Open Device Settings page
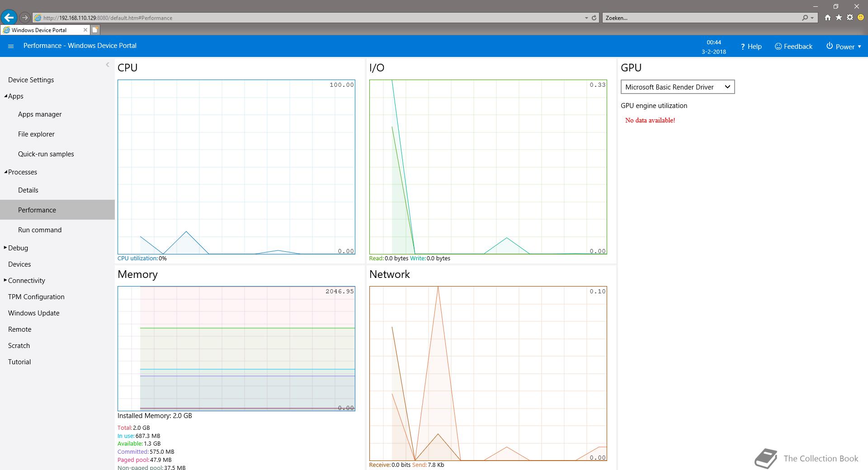 [x=31, y=80]
